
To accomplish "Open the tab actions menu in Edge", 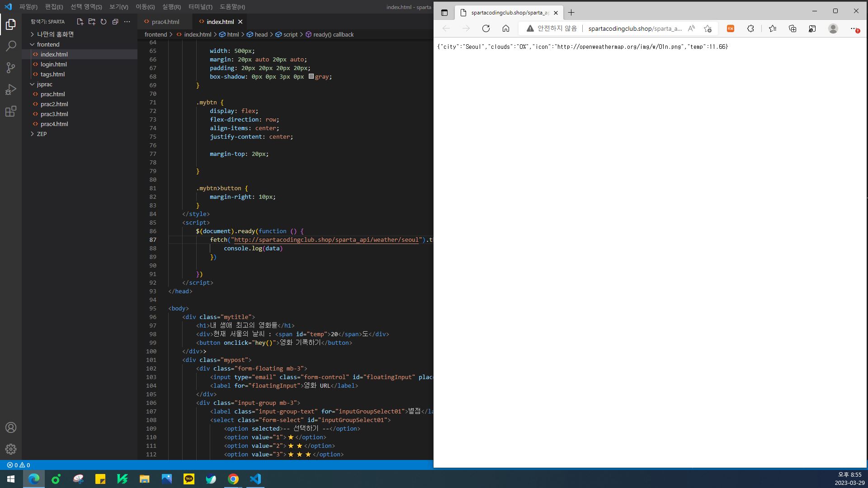I will pos(444,13).
